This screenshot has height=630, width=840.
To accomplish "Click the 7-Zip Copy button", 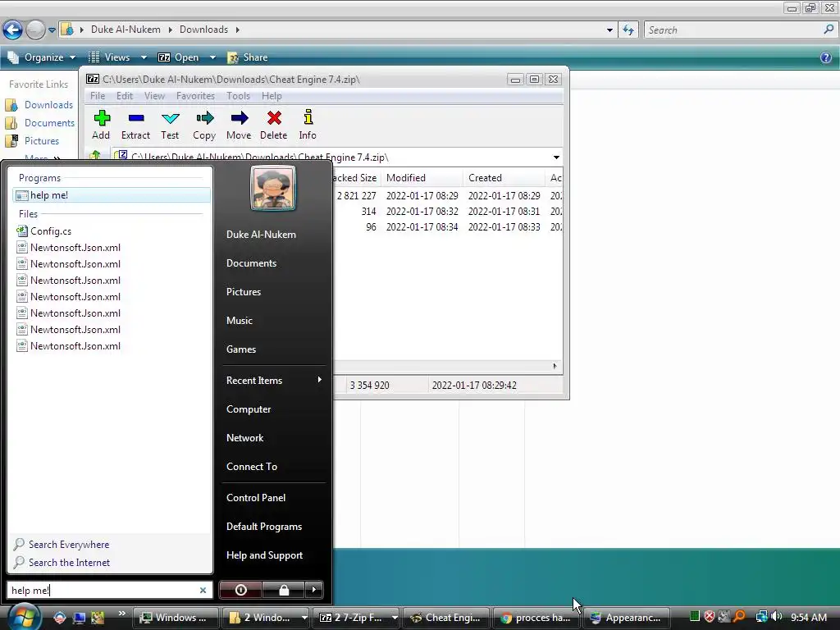I will pyautogui.click(x=204, y=125).
